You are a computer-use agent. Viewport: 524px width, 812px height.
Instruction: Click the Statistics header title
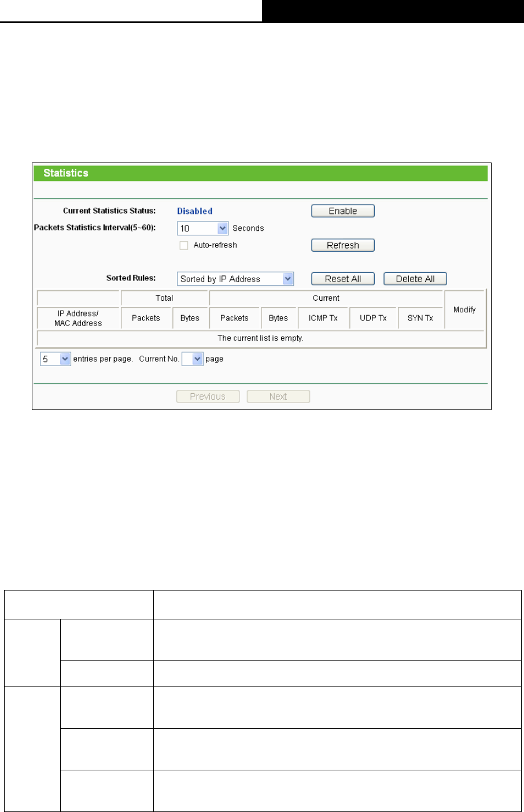click(x=66, y=173)
